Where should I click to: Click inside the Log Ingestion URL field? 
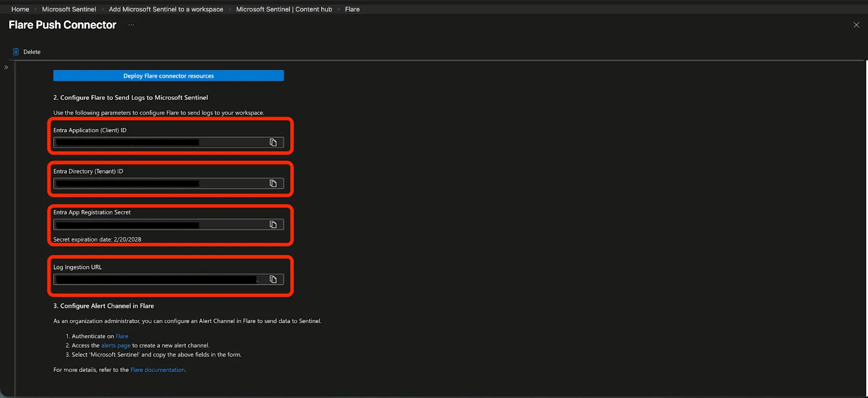(161, 279)
